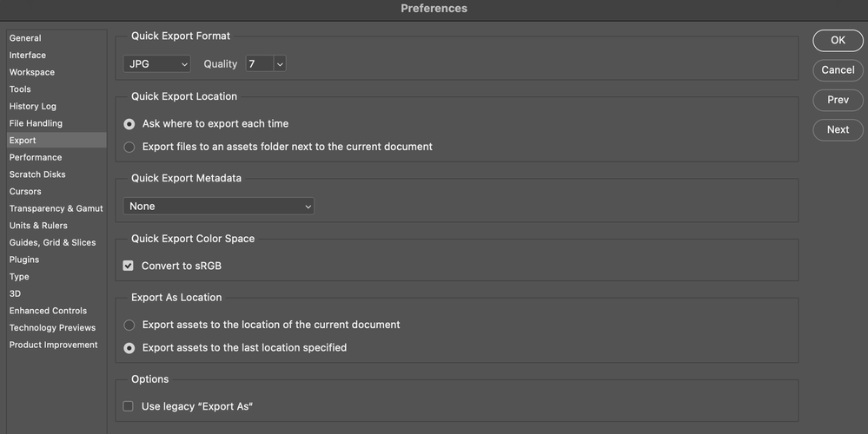The width and height of the screenshot is (868, 434).
Task: Go to previous preferences with Prev
Action: [x=838, y=100]
